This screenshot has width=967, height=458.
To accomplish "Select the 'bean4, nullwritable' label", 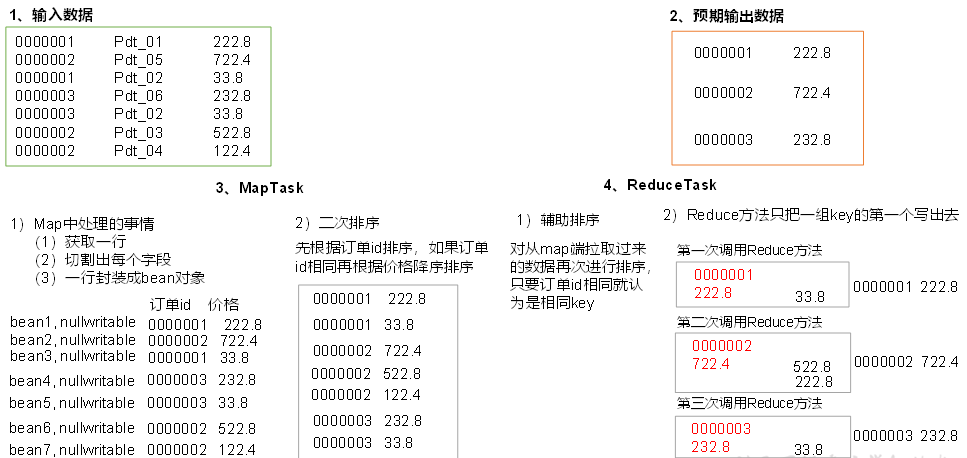I will tap(72, 380).
